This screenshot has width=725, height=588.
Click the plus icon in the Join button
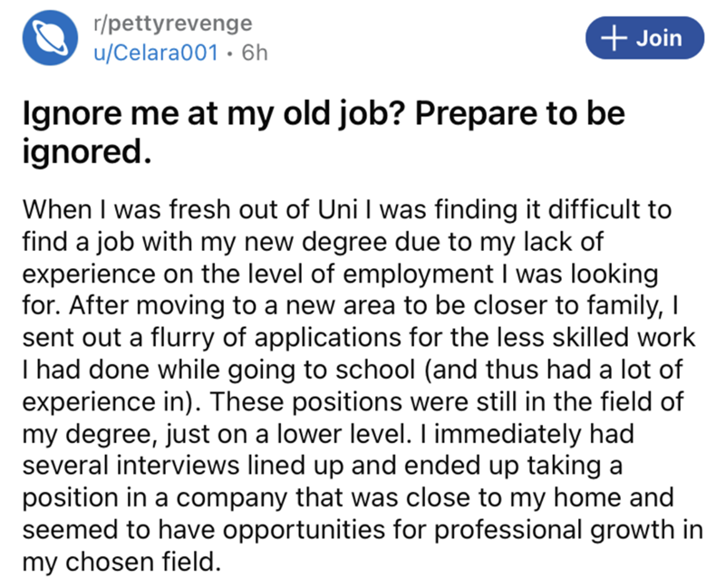tap(615, 37)
